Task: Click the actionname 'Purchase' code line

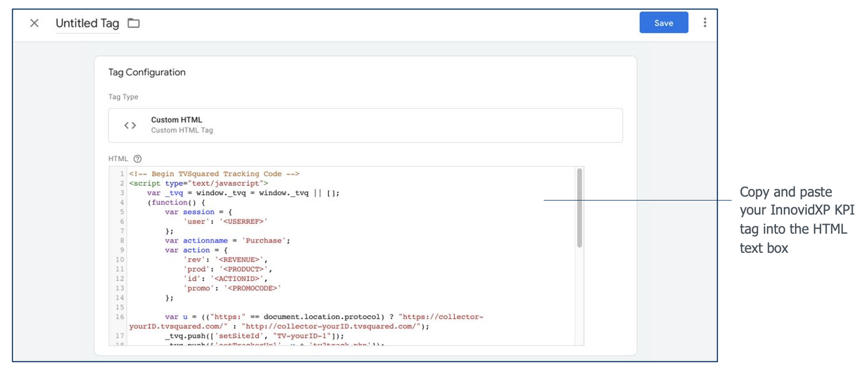Action: [x=227, y=240]
